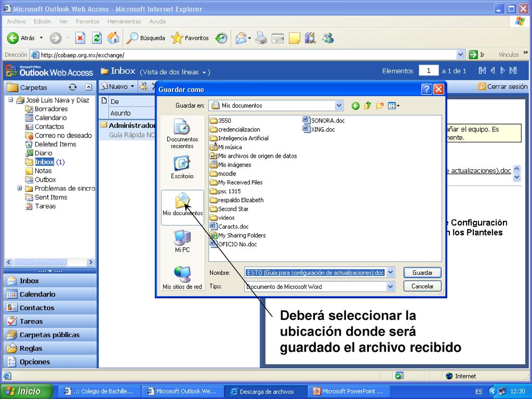Image resolution: width=532 pixels, height=399 pixels.
Task: Switch to Descarga de archivos taskbar button
Action: pos(266,392)
